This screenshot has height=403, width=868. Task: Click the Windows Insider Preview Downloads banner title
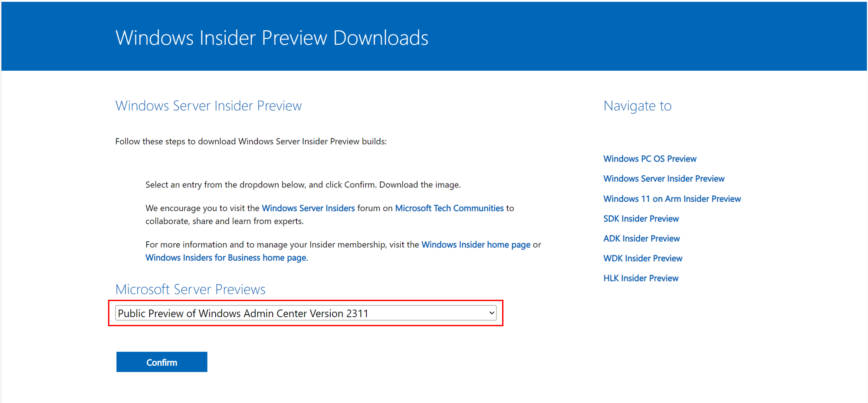point(272,38)
